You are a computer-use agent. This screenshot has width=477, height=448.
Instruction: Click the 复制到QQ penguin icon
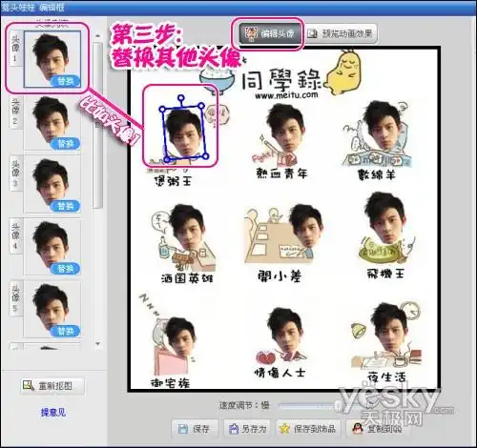tap(358, 429)
